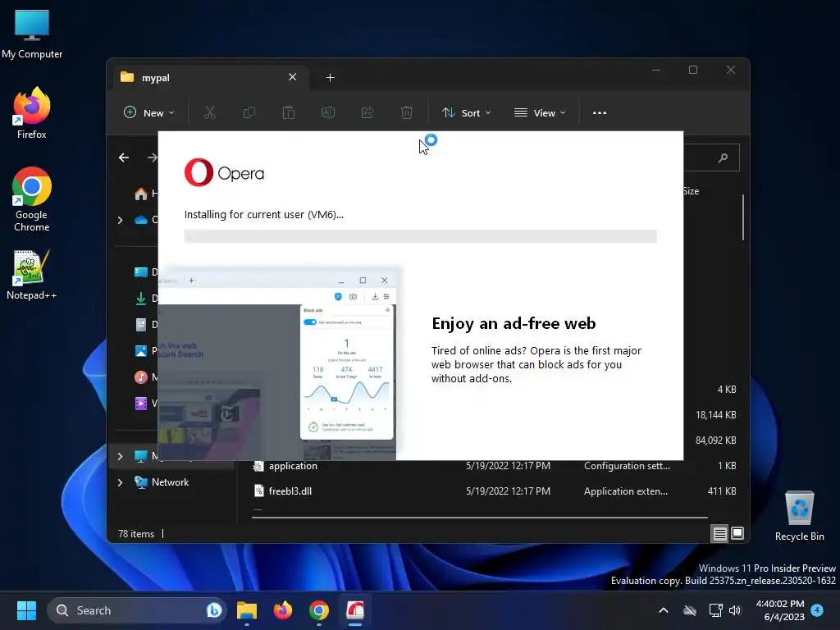Click the 411 KB size cell
This screenshot has width=840, height=630.
tap(722, 491)
